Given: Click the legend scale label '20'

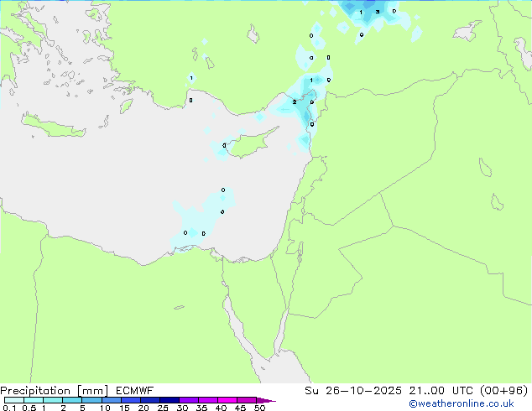Looking at the screenshot, I should (x=143, y=408).
